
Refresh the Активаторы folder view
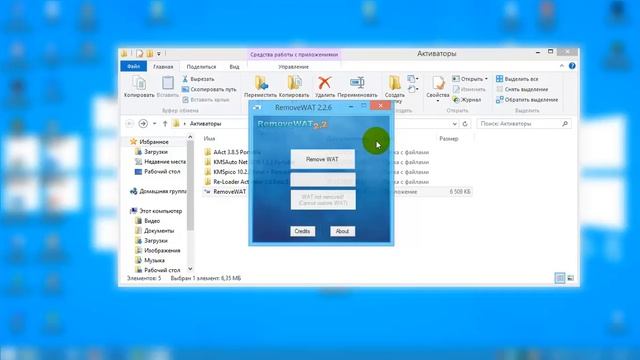(465, 124)
